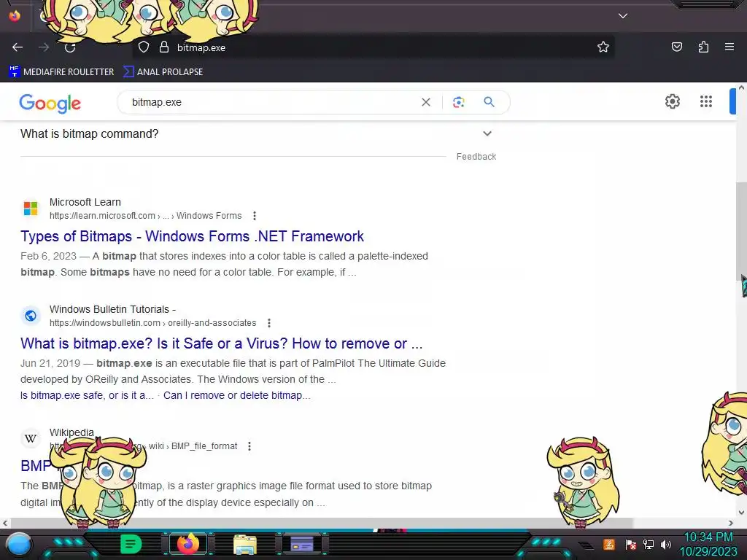Open File Explorer from taskbar
Image resolution: width=747 pixels, height=560 pixels.
[245, 545]
